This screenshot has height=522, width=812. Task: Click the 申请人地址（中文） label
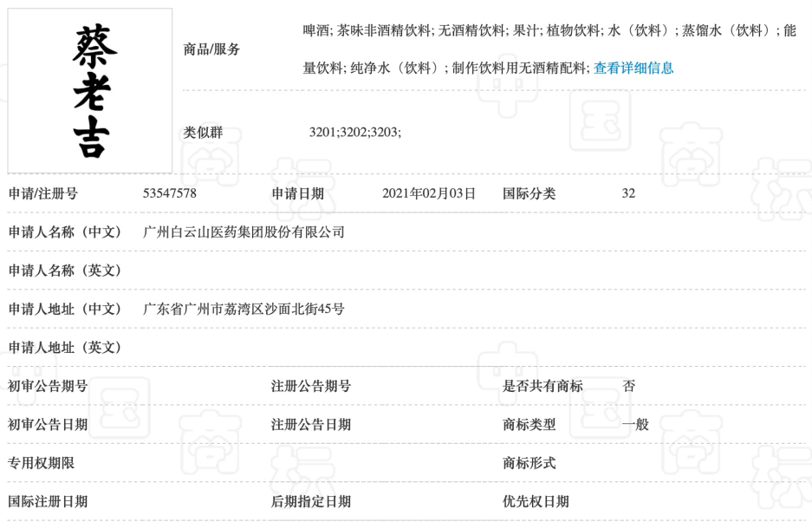click(65, 309)
